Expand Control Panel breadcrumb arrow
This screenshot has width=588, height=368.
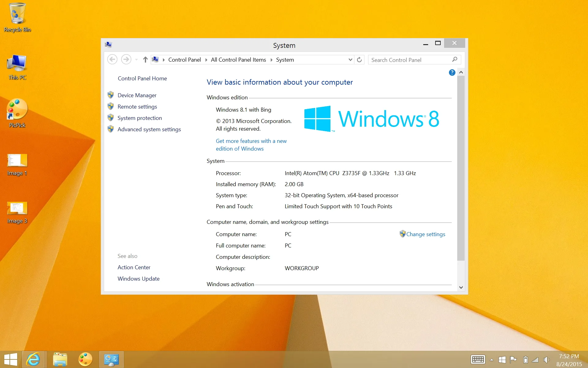coord(206,60)
